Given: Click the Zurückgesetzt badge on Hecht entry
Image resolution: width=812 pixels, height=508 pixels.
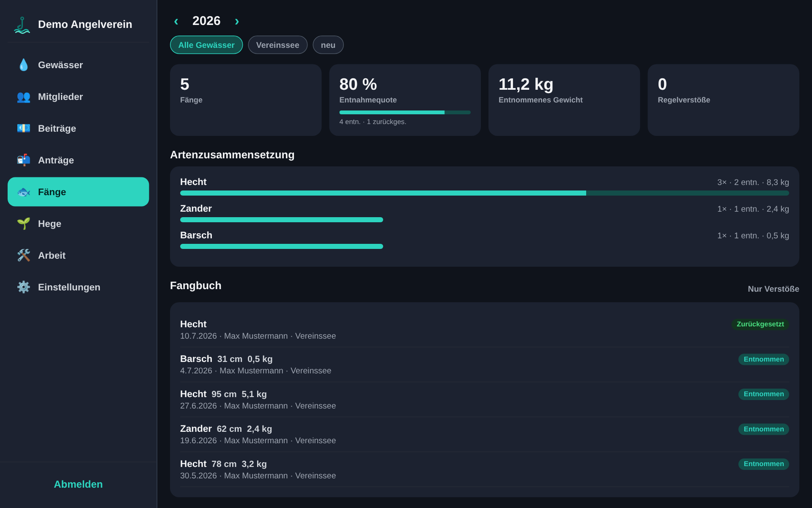Looking at the screenshot, I should pos(760,324).
